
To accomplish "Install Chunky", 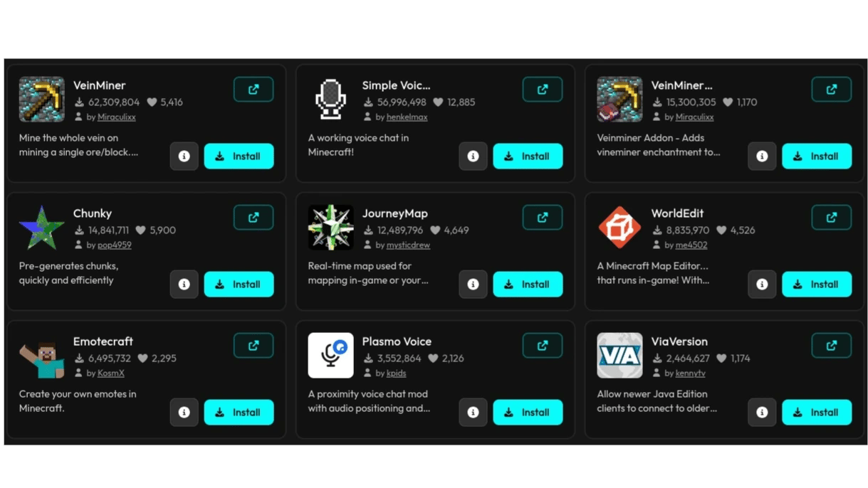I will click(239, 285).
